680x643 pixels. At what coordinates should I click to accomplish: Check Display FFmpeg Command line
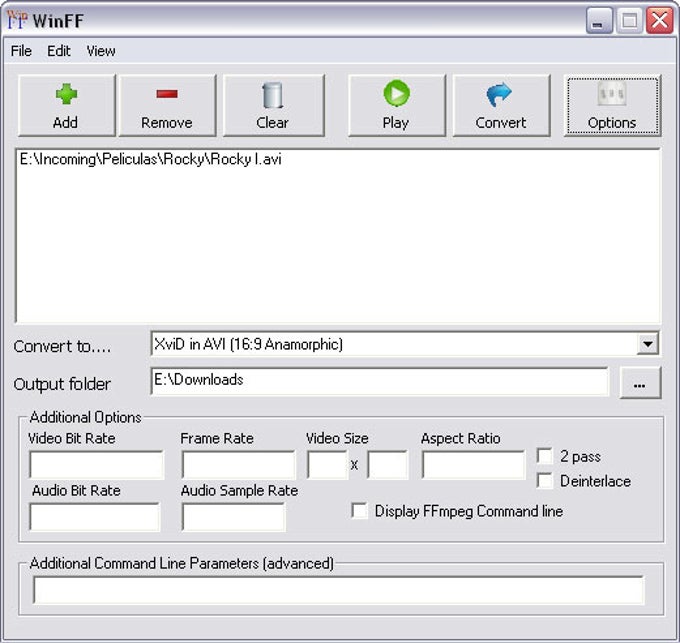(x=360, y=511)
